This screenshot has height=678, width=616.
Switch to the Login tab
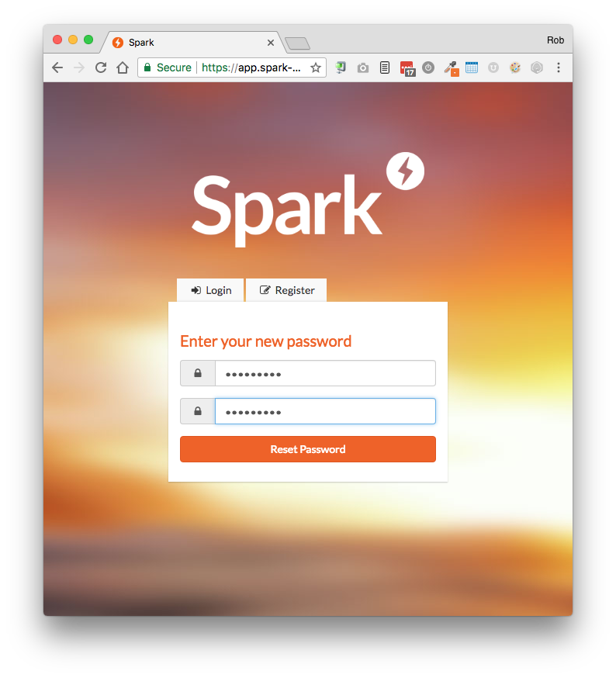tap(211, 290)
